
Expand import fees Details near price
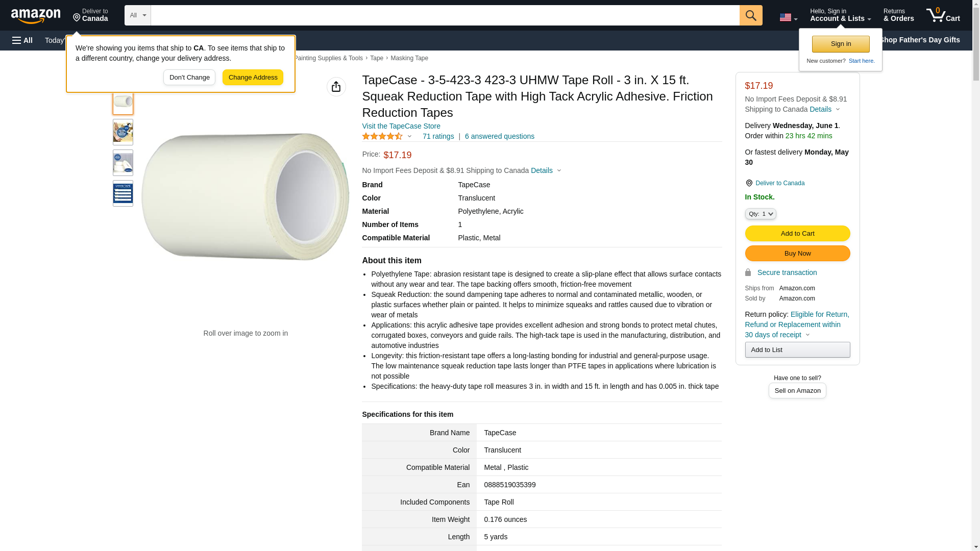click(x=546, y=170)
